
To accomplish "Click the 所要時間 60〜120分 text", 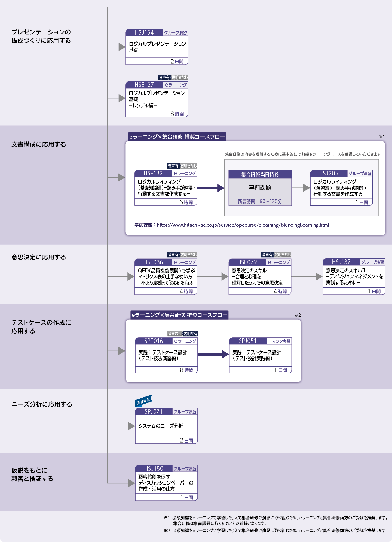I will pos(260,201).
